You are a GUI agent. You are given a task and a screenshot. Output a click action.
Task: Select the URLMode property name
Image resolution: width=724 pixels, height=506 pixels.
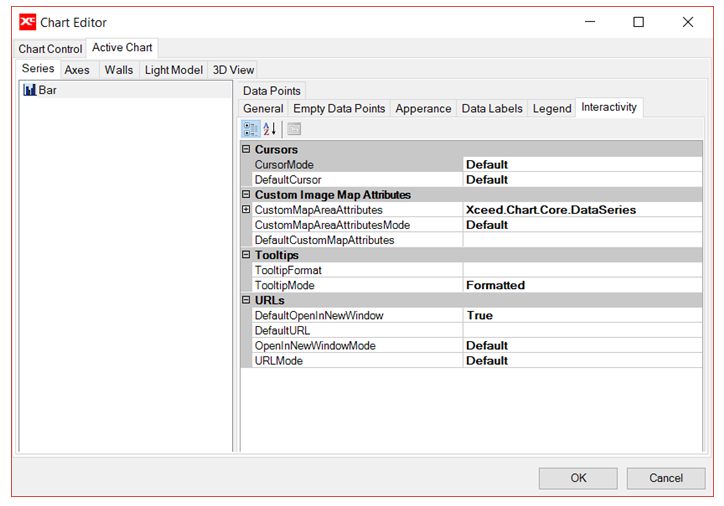[x=357, y=361]
